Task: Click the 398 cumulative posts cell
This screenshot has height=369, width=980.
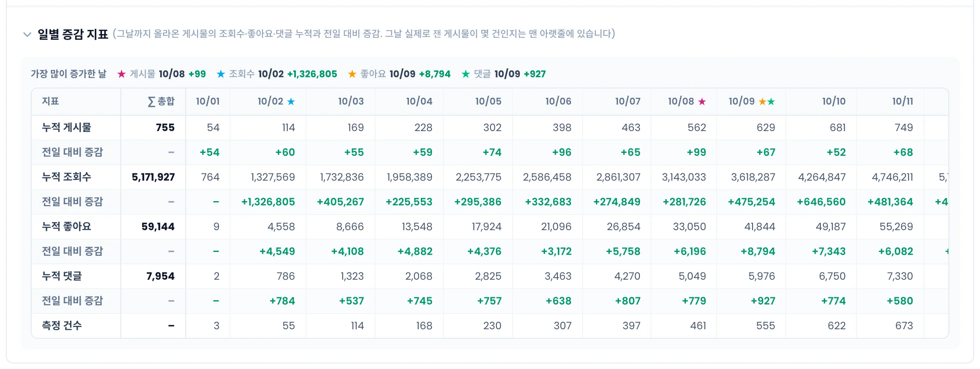Action: tap(562, 127)
